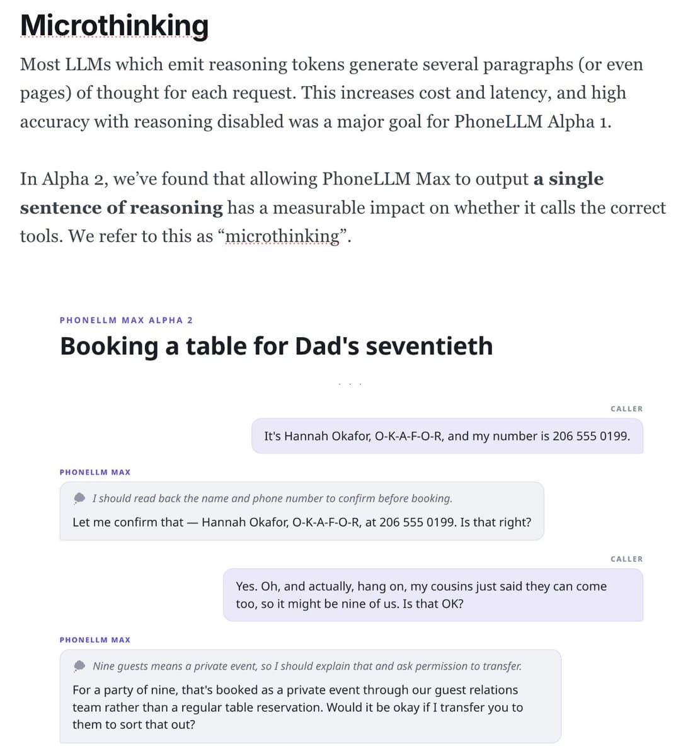Click the thought bubble icon in first PhoneLLM reply

click(79, 498)
